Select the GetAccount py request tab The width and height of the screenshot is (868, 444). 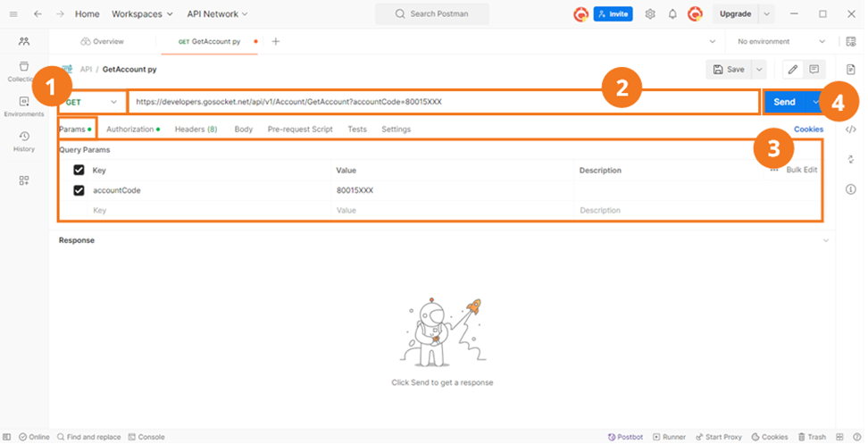[x=209, y=41]
